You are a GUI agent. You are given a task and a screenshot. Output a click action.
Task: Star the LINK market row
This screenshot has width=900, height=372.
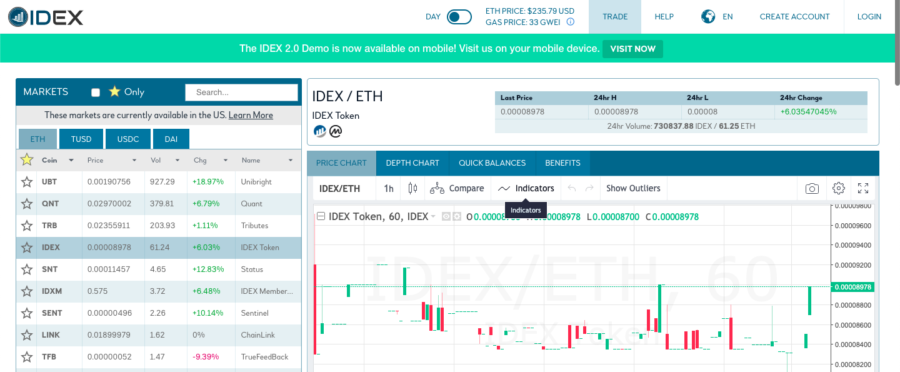pos(26,335)
